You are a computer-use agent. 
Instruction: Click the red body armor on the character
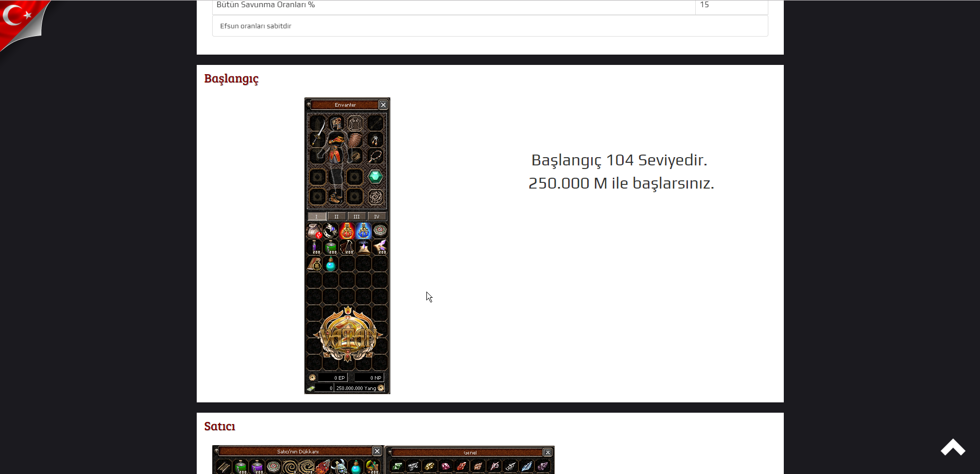[x=335, y=148]
